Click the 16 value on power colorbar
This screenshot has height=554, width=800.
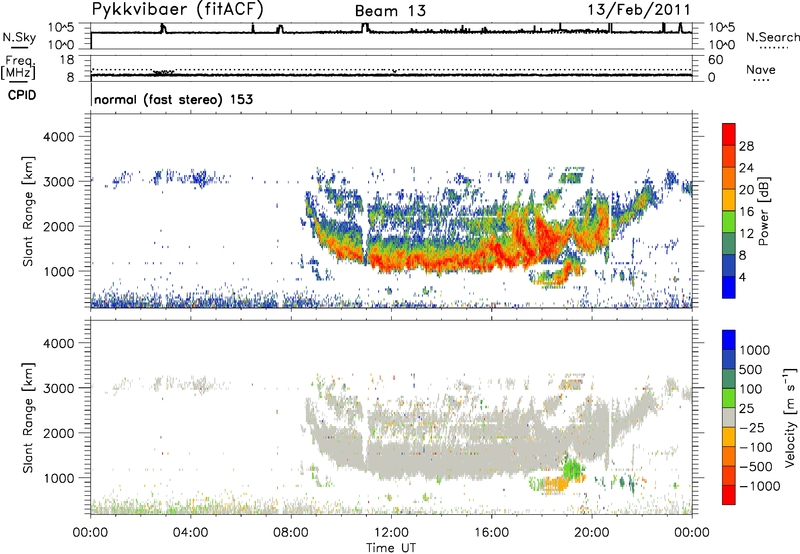(x=746, y=212)
